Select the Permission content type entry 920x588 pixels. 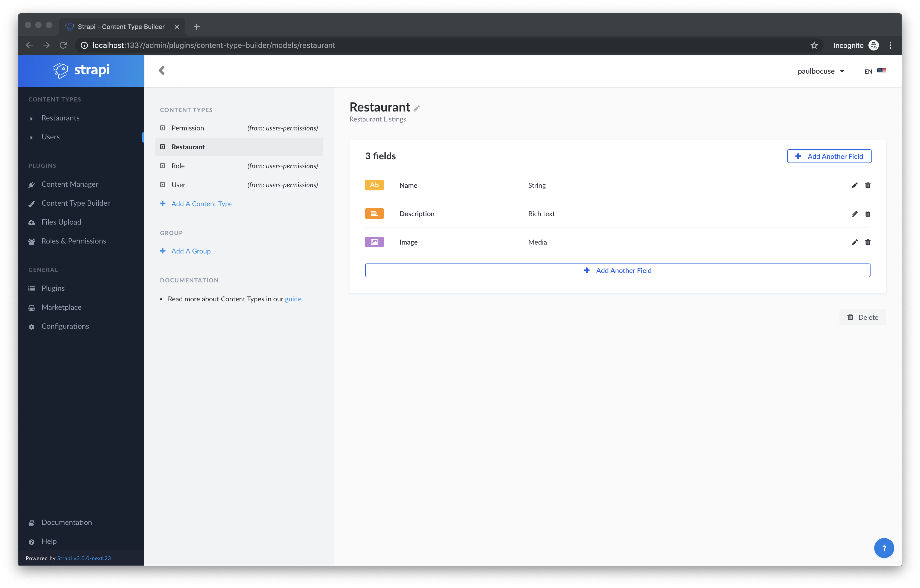188,128
